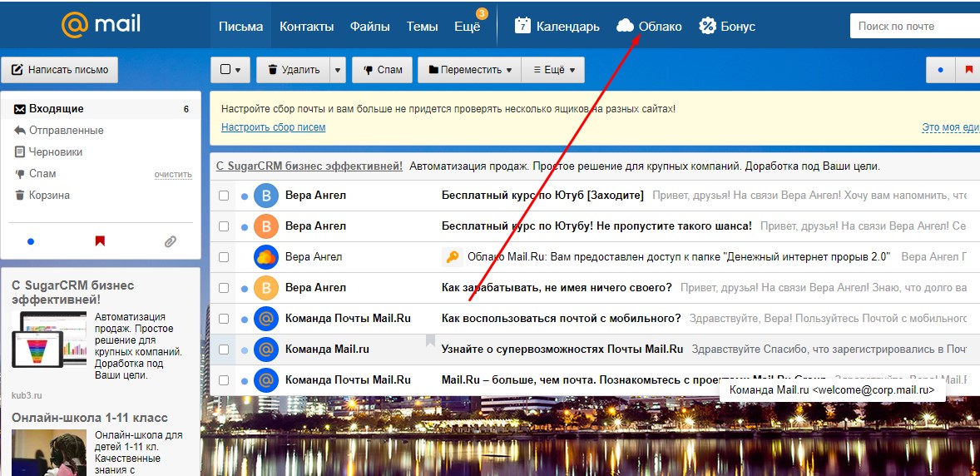Filter flagged with sidebar red bookmark
This screenshot has height=476, width=980.
coord(100,240)
